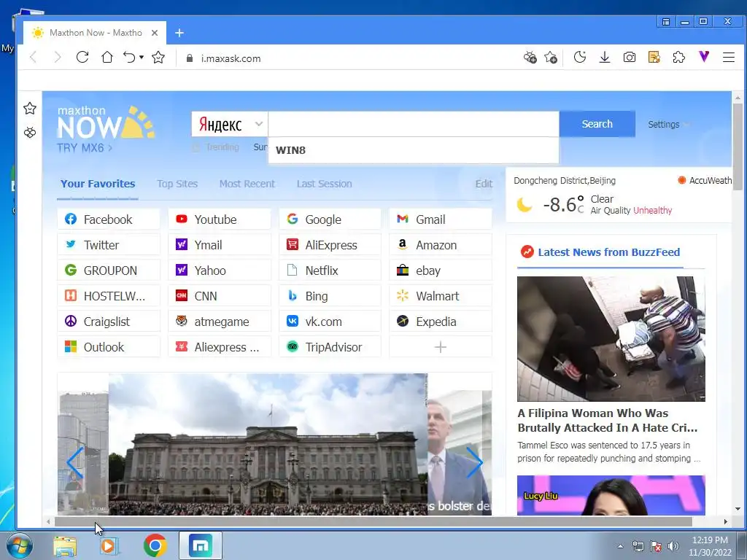Switch to Your Favorites tab
This screenshot has width=747, height=560.
pyautogui.click(x=98, y=184)
